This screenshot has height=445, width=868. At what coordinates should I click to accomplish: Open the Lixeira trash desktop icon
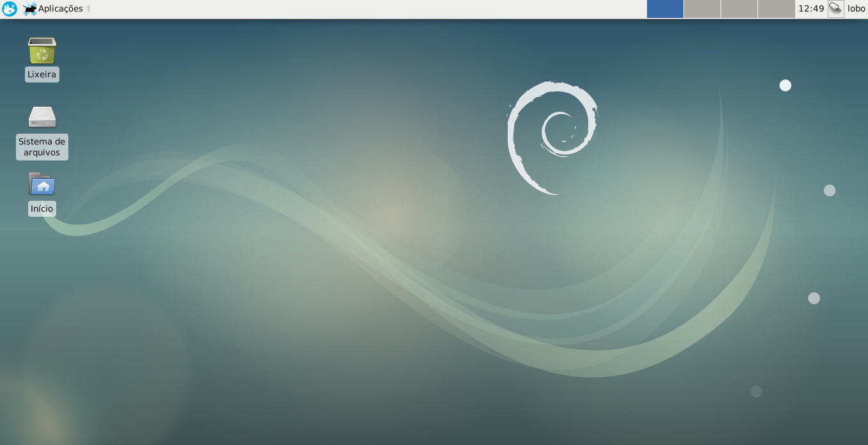point(42,51)
